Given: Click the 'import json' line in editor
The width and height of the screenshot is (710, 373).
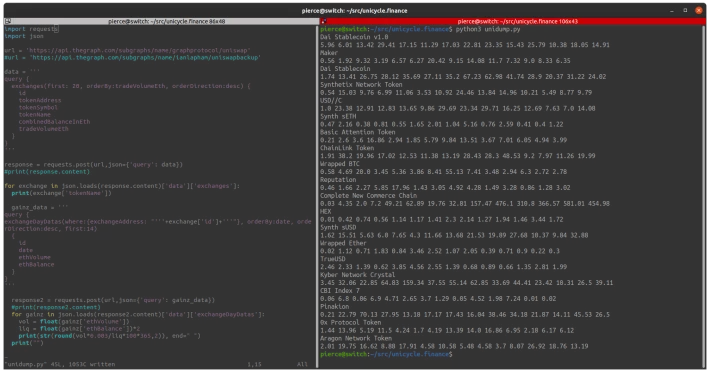Looking at the screenshot, I should [x=24, y=36].
